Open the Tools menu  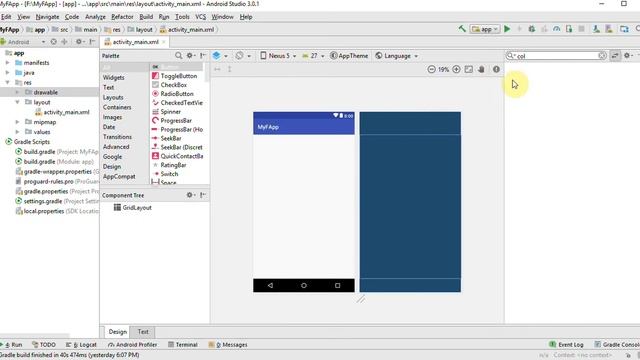[182, 17]
